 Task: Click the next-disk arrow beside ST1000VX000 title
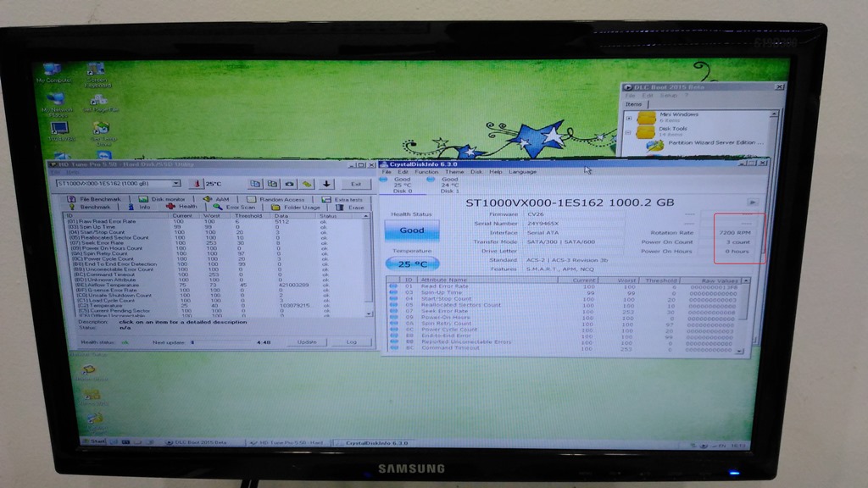[751, 202]
